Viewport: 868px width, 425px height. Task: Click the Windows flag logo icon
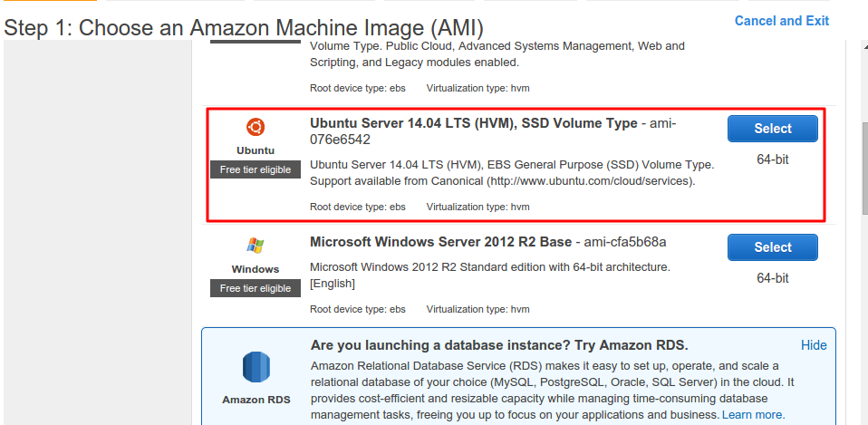256,246
